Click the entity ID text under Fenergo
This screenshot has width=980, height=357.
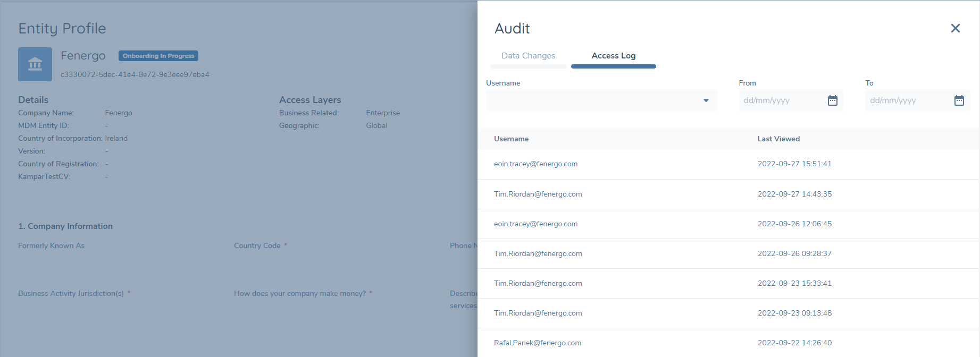click(x=135, y=74)
